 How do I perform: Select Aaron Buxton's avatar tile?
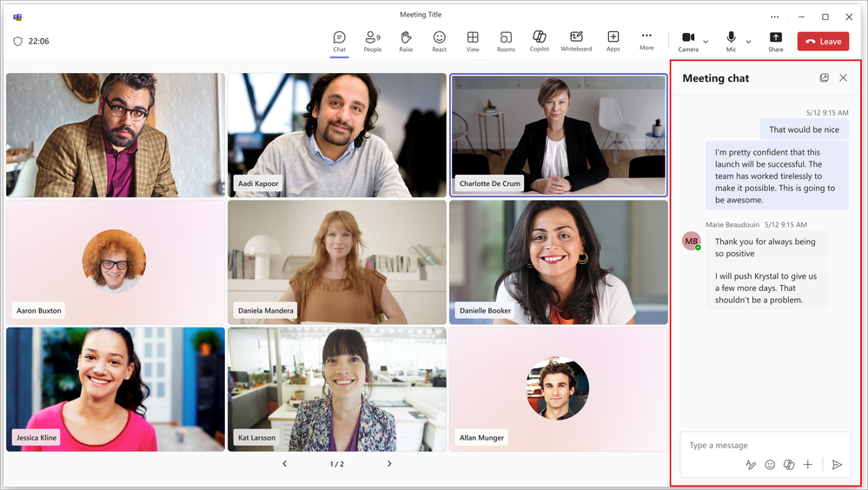pyautogui.click(x=116, y=262)
